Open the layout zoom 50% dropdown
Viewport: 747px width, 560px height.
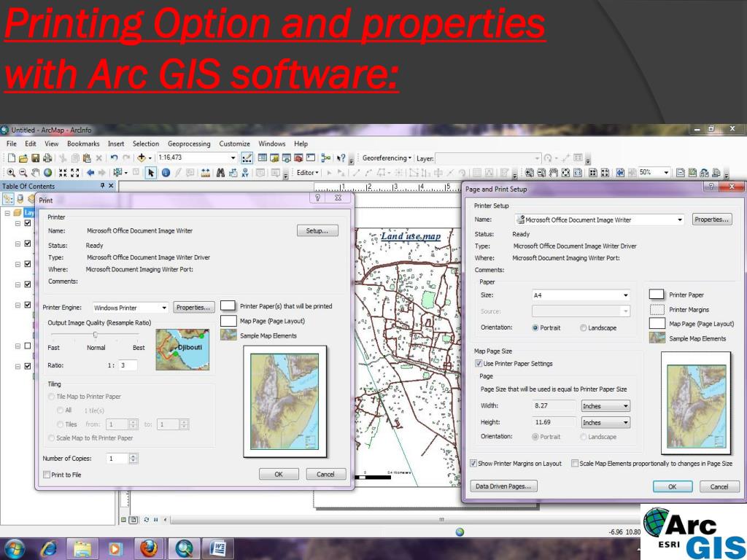click(x=666, y=172)
